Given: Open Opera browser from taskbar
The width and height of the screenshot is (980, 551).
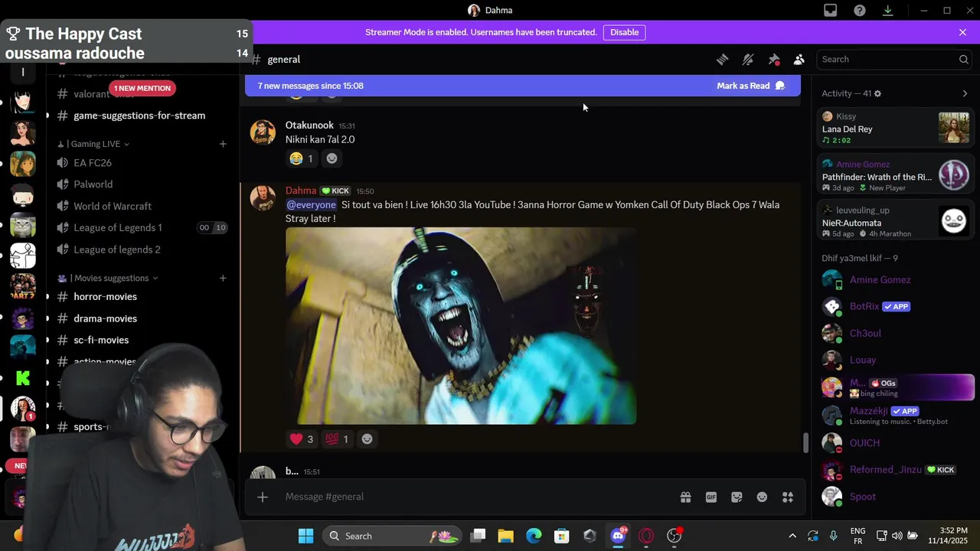Looking at the screenshot, I should coord(646,536).
